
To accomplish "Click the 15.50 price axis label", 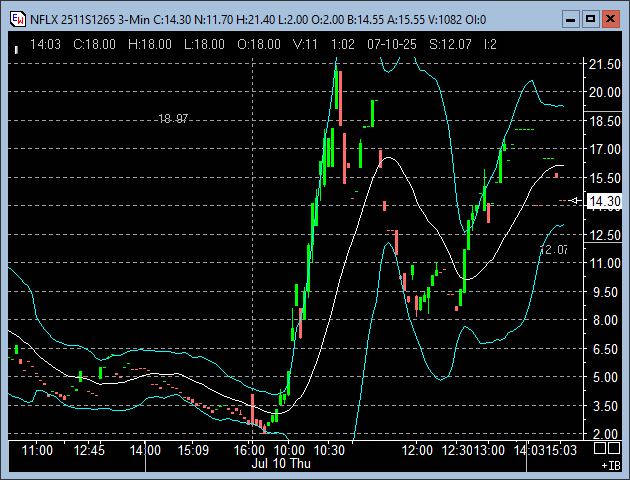I will pyautogui.click(x=604, y=178).
